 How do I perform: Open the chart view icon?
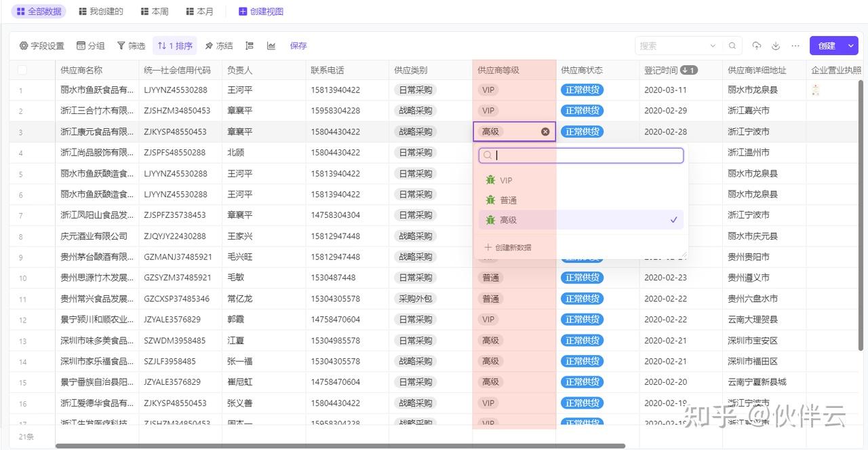271,45
